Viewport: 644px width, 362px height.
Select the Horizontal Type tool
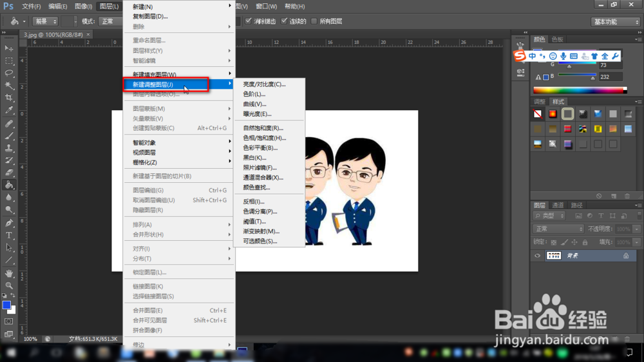coord(8,236)
